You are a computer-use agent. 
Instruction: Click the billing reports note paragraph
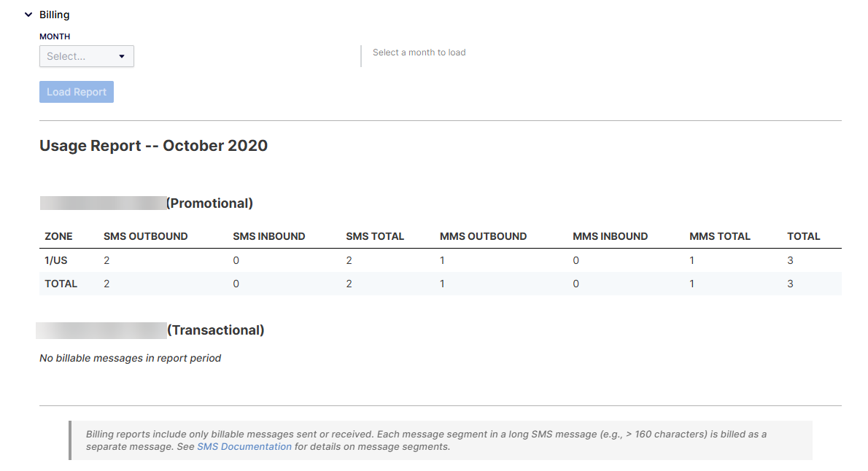point(426,440)
